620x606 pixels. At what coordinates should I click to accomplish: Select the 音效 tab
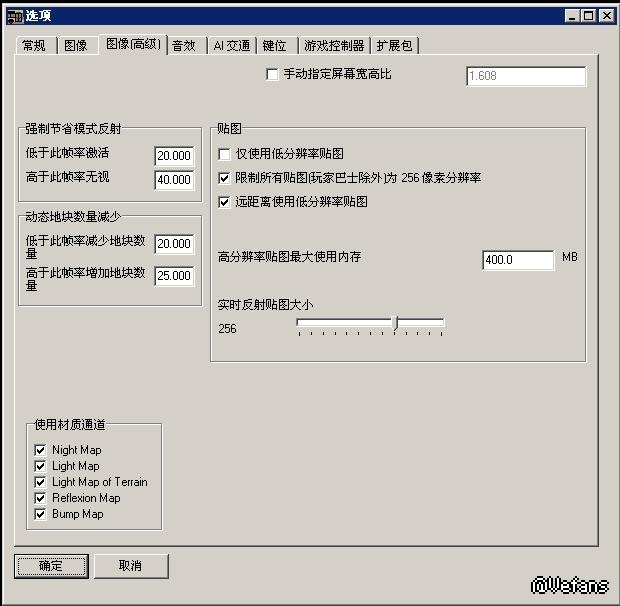coord(186,45)
